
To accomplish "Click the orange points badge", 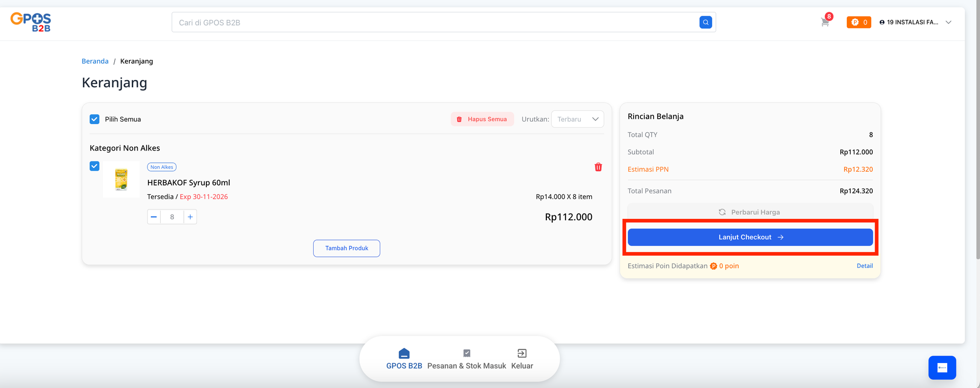I will pos(858,22).
